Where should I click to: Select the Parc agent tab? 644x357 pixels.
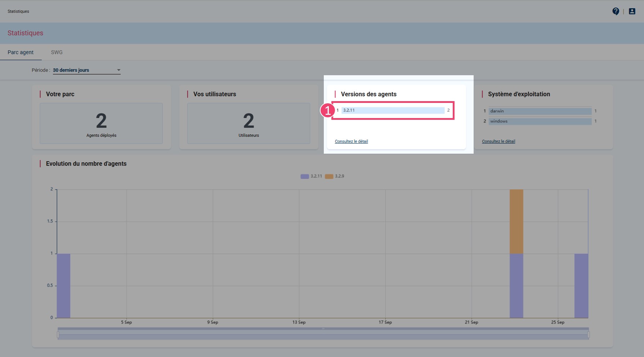pyautogui.click(x=21, y=53)
